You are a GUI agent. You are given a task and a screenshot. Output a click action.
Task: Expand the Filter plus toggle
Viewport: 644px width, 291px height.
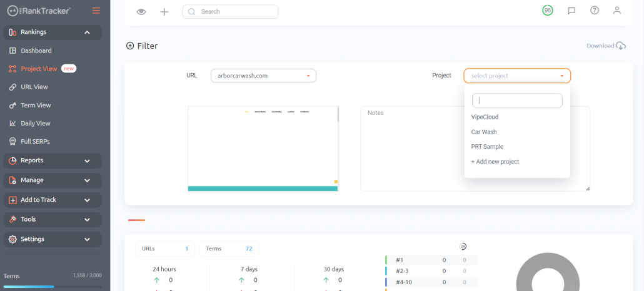(130, 46)
